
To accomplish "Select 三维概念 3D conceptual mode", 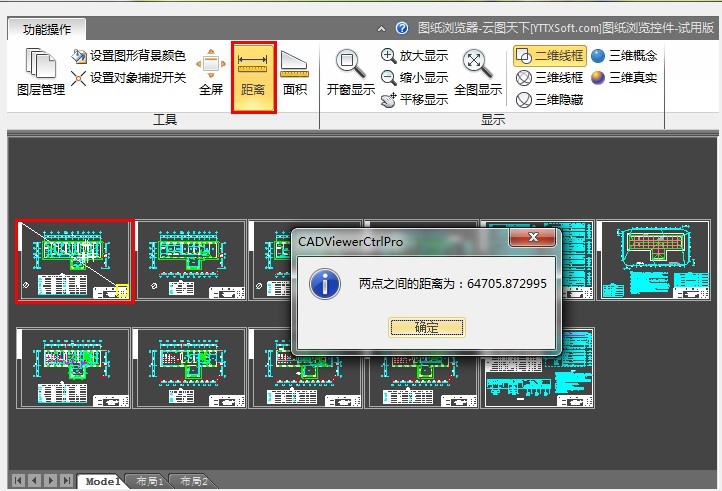I will pyautogui.click(x=624, y=56).
